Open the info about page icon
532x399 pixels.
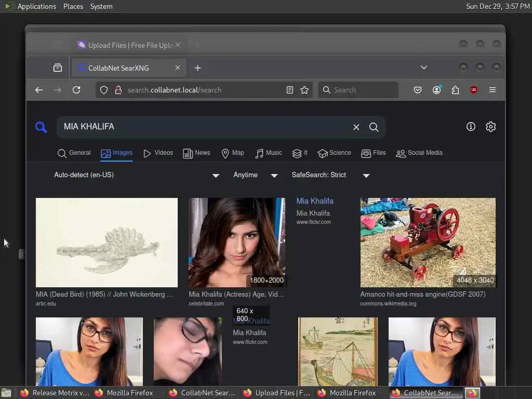[x=471, y=127]
